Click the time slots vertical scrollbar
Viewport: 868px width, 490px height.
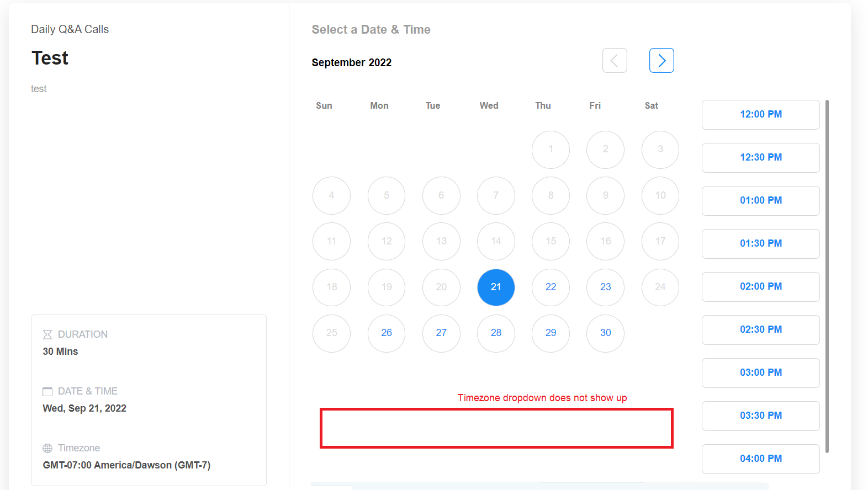click(827, 276)
